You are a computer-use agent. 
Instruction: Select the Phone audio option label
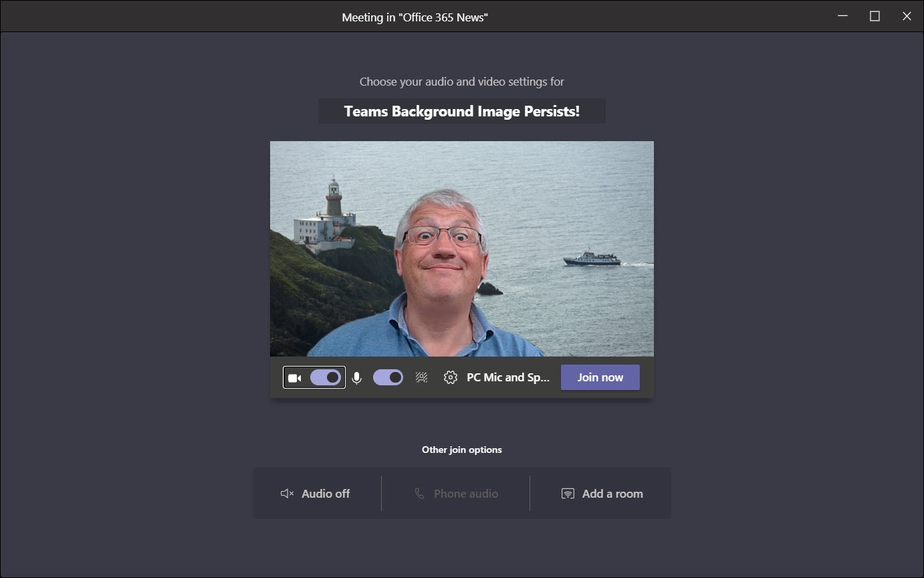(465, 494)
